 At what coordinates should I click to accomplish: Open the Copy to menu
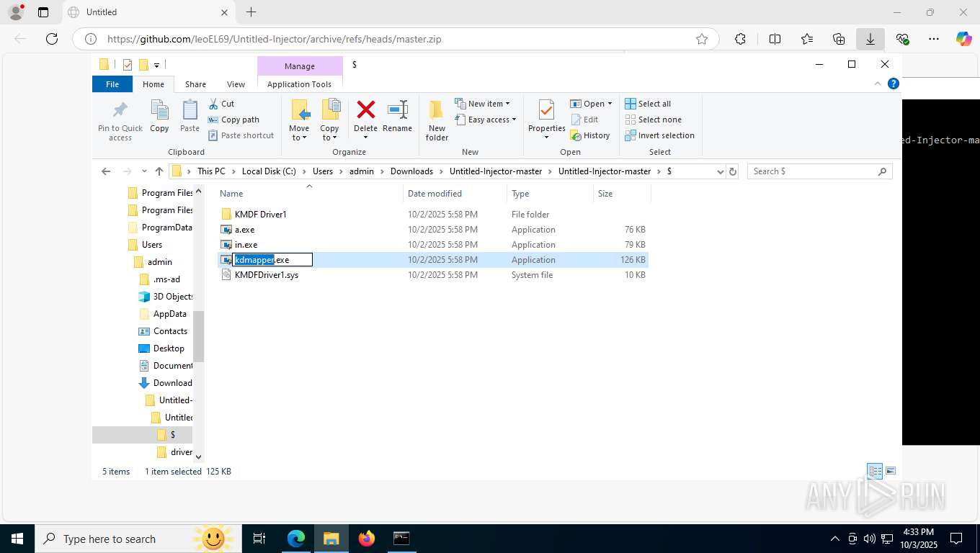click(329, 120)
